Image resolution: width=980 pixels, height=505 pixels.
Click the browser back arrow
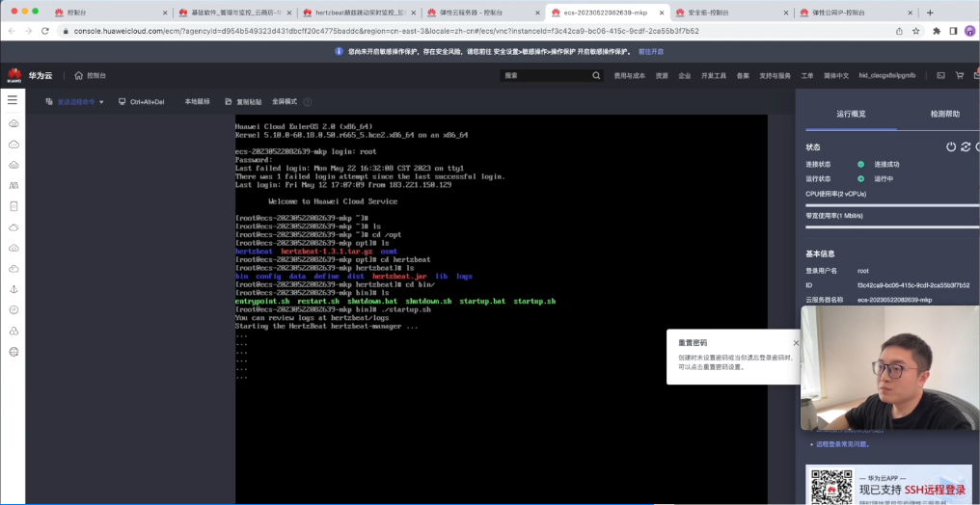pos(12,31)
